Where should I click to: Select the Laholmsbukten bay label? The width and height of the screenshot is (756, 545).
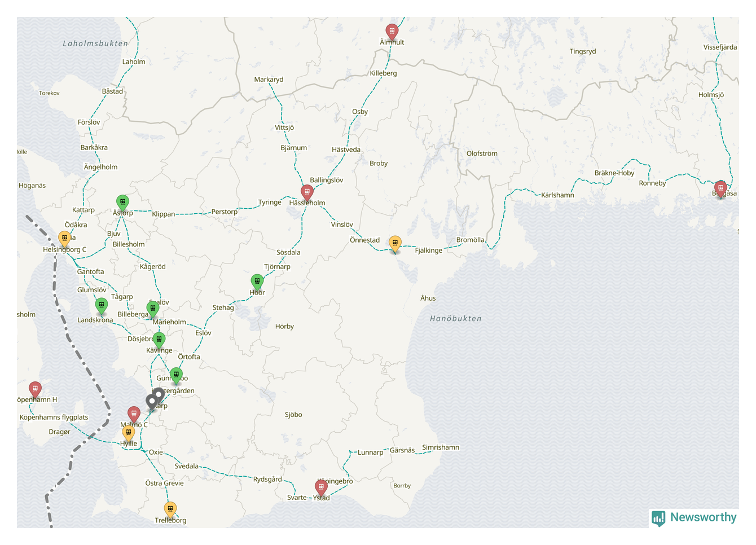[95, 43]
